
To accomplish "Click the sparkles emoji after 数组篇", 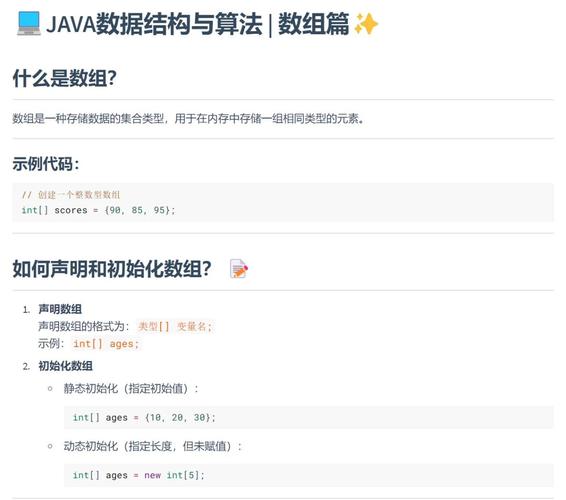I will pyautogui.click(x=366, y=24).
